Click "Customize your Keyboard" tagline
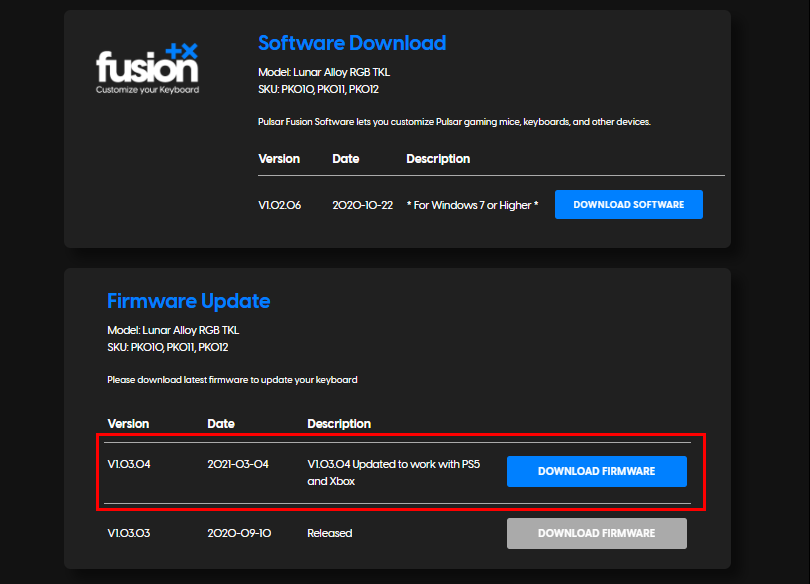810x584 pixels. [147, 90]
